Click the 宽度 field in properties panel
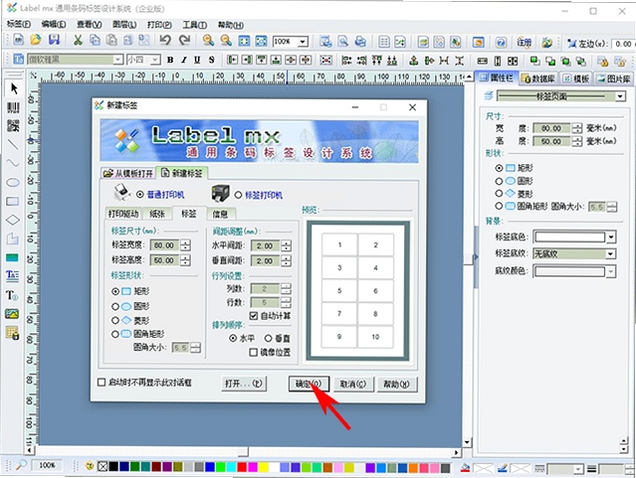The image size is (636, 478). point(551,129)
